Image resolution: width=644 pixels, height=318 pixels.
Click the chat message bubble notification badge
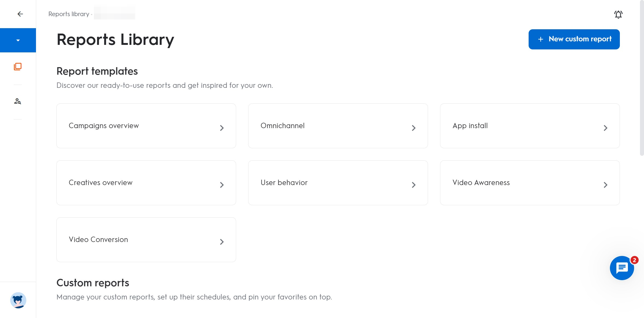pos(634,260)
